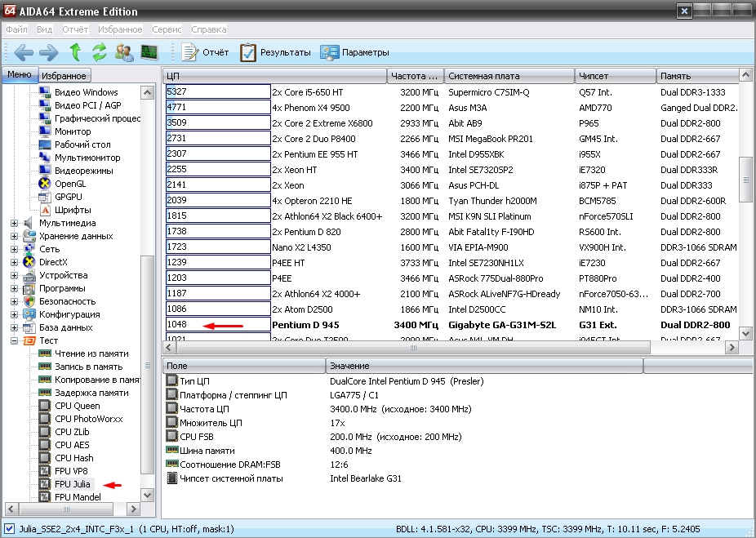The width and height of the screenshot is (756, 538).
Task: Collapse the Тест tree node
Action: coord(14,340)
